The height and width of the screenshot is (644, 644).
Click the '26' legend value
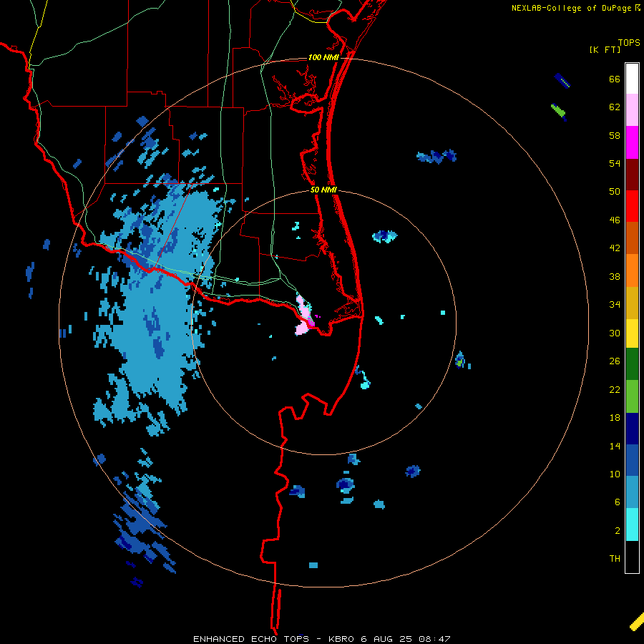(615, 361)
